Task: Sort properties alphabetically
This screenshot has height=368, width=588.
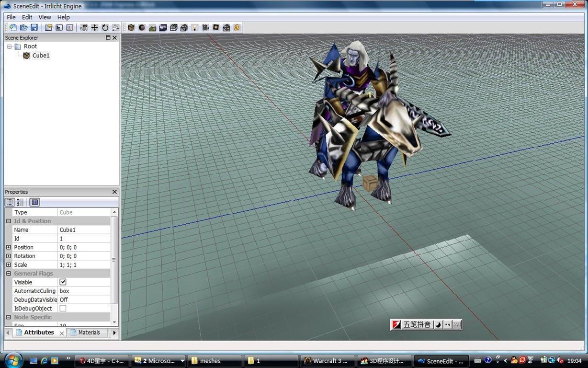Action: click(x=20, y=202)
